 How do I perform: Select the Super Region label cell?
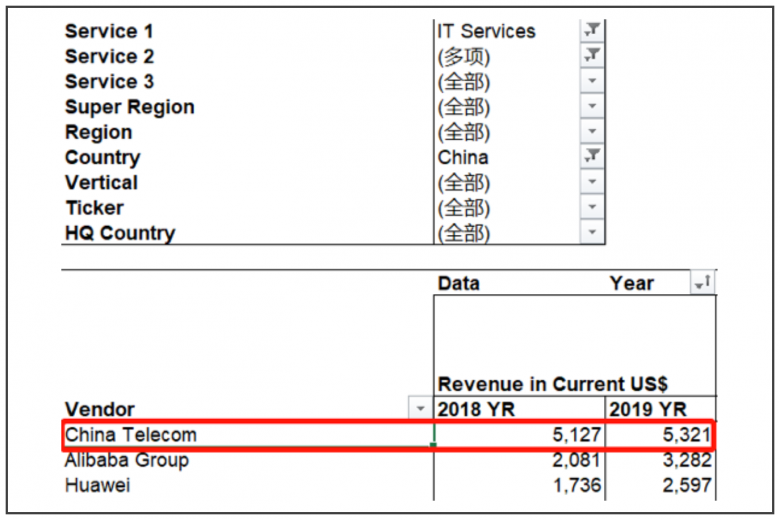click(130, 107)
